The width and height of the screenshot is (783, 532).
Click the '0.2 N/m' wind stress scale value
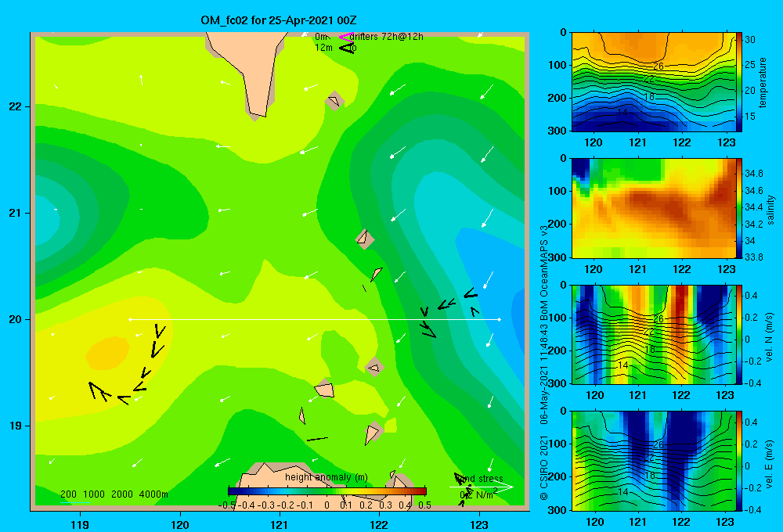pos(478,494)
